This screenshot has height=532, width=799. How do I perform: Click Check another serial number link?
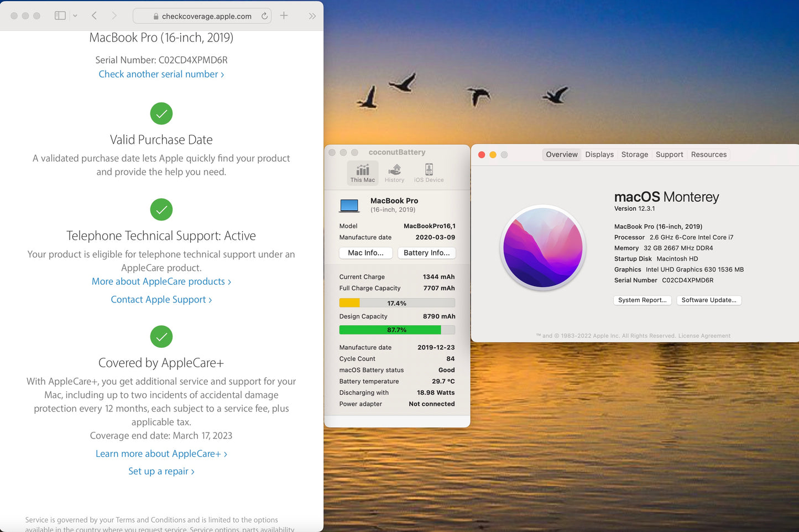tap(161, 74)
